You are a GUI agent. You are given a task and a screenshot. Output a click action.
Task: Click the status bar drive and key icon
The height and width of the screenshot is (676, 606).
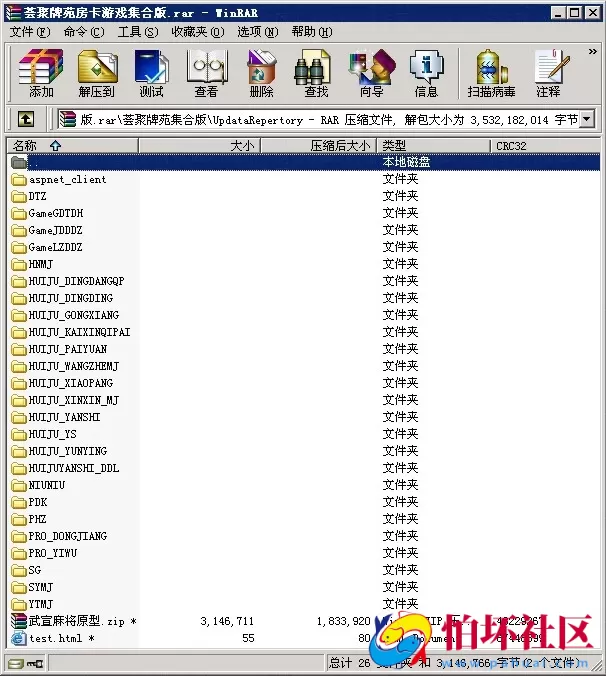click(x=25, y=663)
